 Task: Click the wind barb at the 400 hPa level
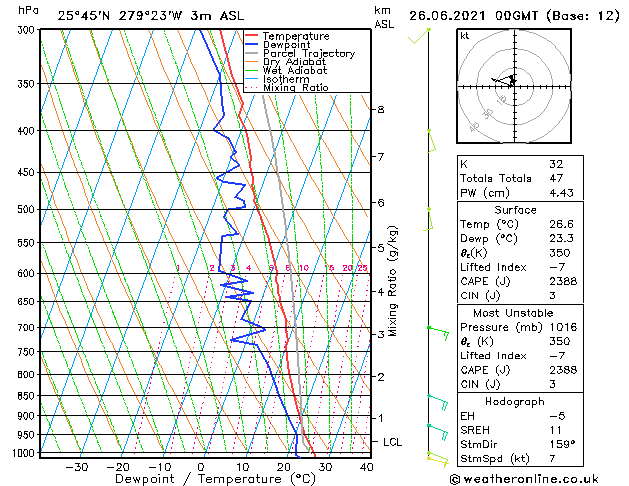[x=431, y=141]
